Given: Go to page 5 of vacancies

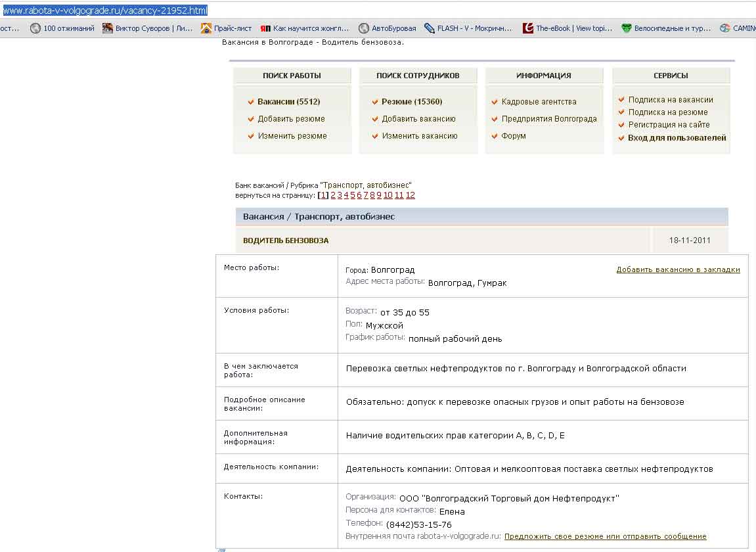Looking at the screenshot, I should (353, 195).
